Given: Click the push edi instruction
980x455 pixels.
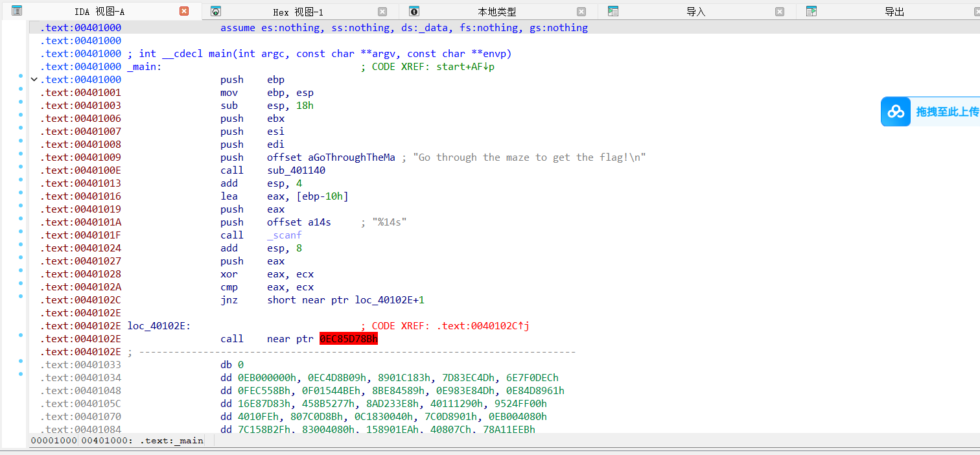Looking at the screenshot, I should [252, 145].
